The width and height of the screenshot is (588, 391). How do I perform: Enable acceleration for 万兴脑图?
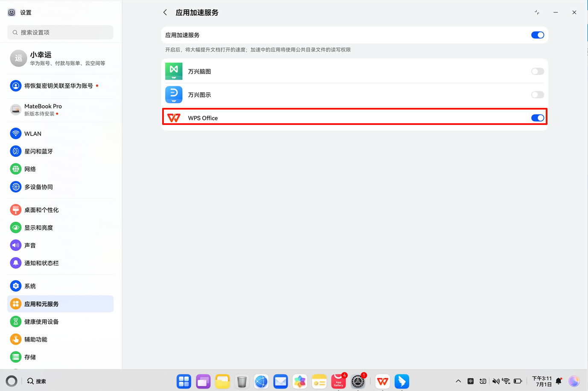pyautogui.click(x=538, y=71)
